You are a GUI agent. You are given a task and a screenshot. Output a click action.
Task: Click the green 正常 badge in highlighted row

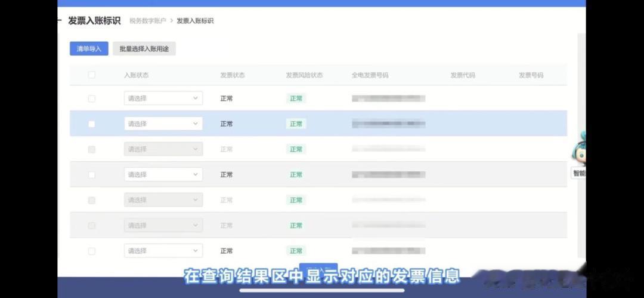point(296,124)
